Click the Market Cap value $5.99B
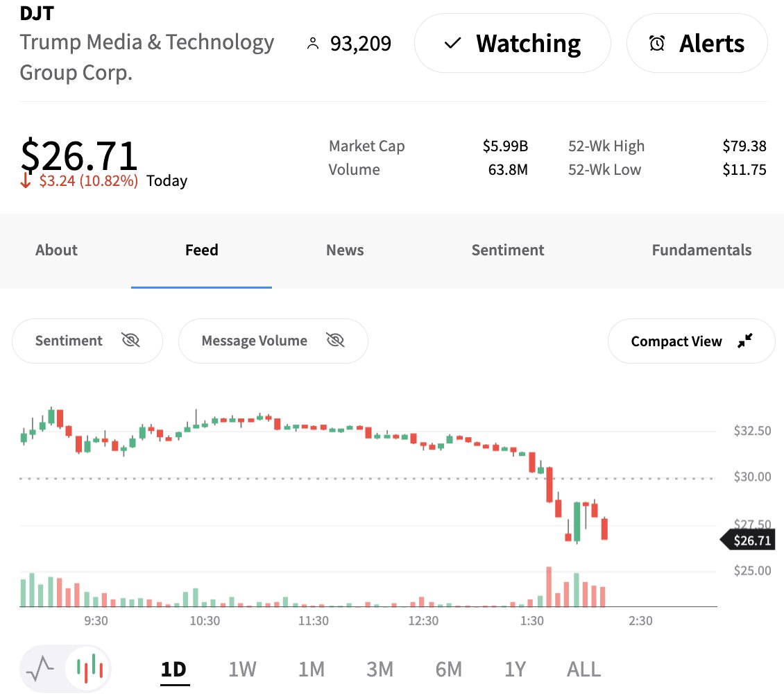 pos(505,146)
